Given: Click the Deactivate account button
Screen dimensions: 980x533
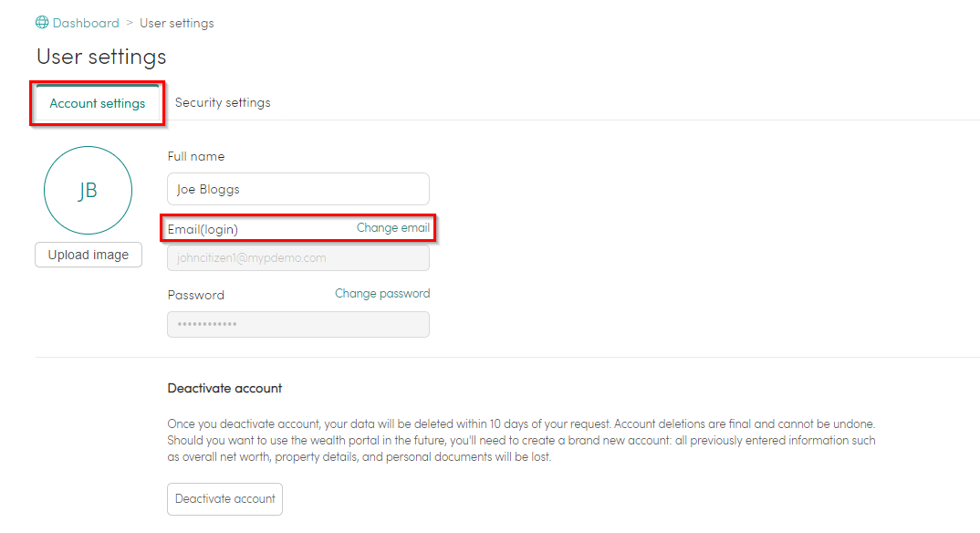Looking at the screenshot, I should pyautogui.click(x=225, y=499).
